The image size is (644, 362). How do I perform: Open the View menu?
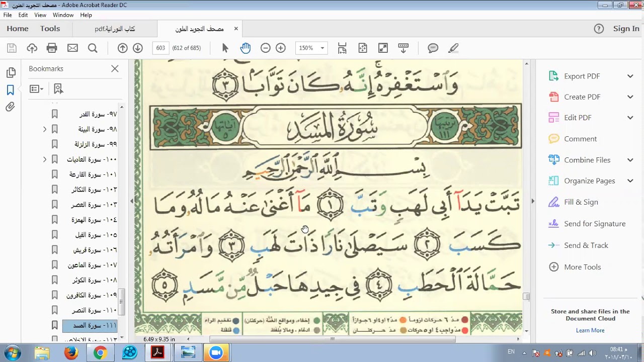(x=40, y=15)
